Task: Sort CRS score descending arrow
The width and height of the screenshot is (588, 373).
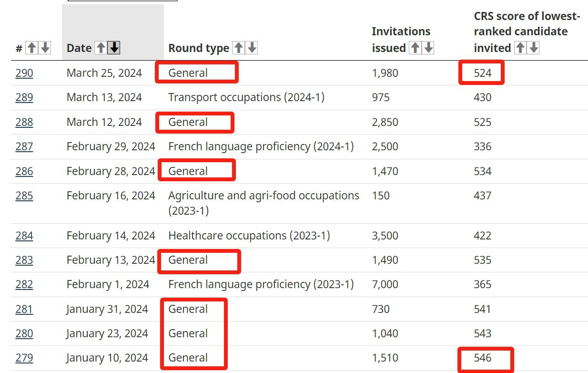Action: coord(533,48)
